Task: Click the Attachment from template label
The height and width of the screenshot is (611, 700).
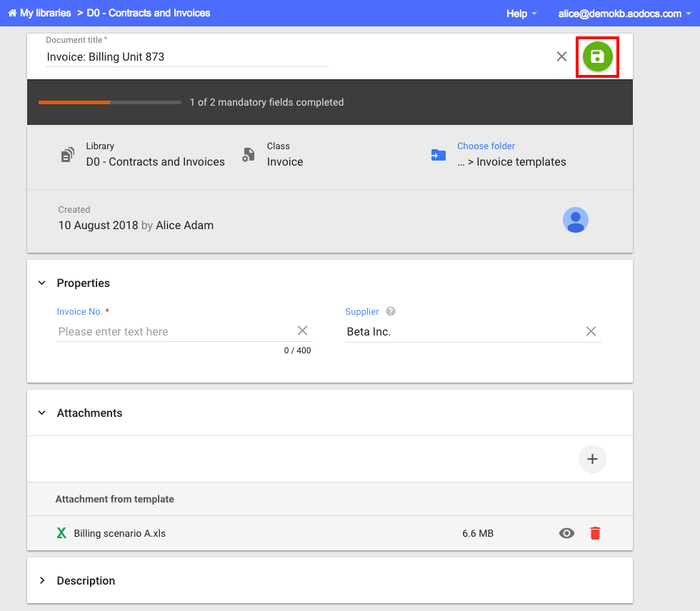Action: pos(115,499)
